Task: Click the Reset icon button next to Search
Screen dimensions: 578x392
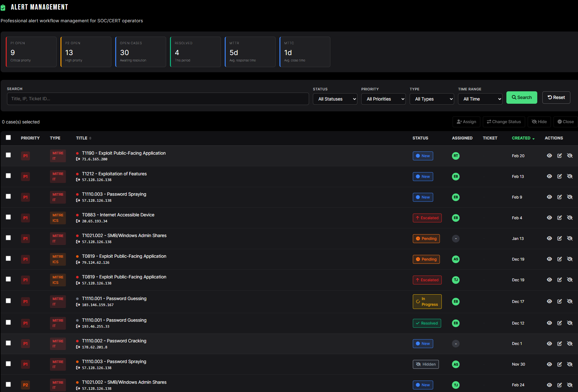Action: (x=556, y=97)
